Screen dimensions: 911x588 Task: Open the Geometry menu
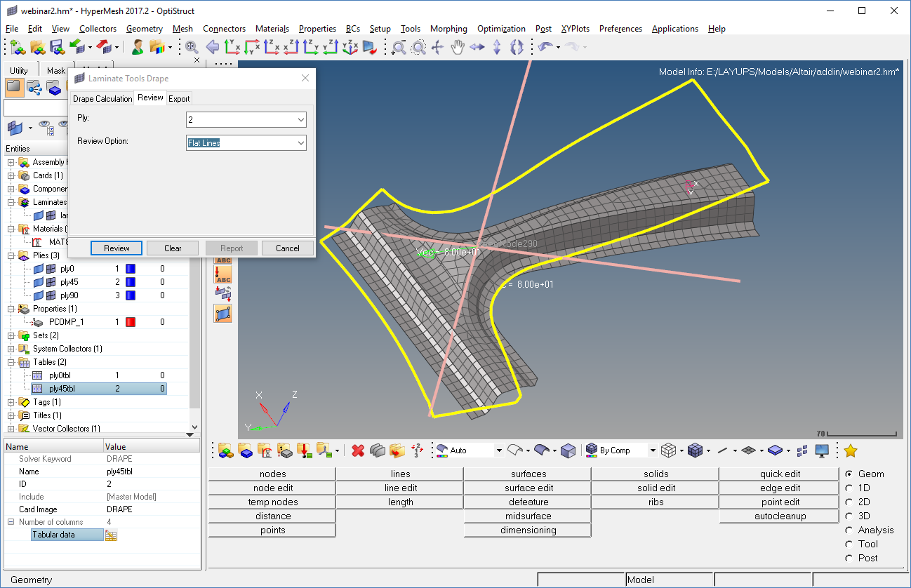click(x=145, y=29)
